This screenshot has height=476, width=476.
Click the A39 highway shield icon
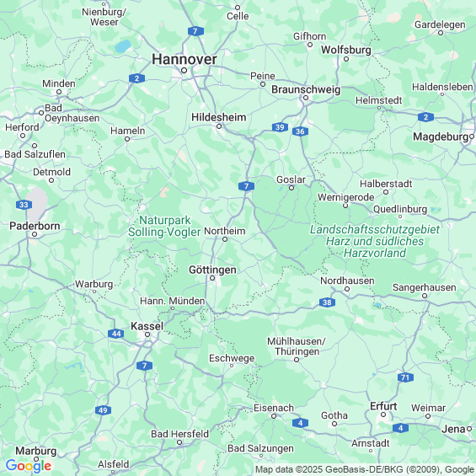click(280, 127)
